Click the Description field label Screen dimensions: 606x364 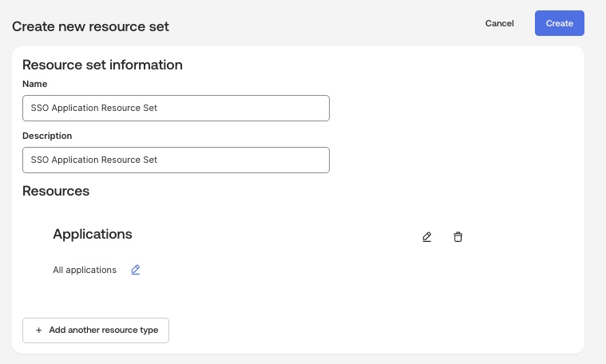(x=47, y=136)
